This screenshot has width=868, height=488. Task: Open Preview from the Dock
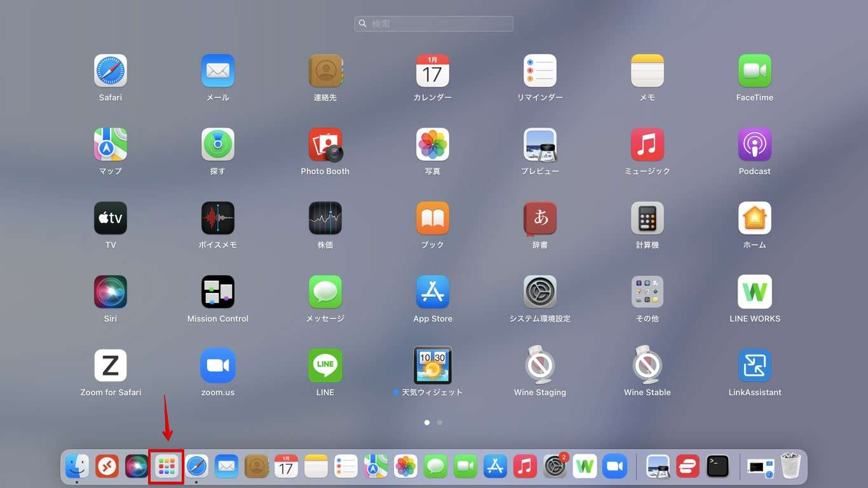coord(658,467)
